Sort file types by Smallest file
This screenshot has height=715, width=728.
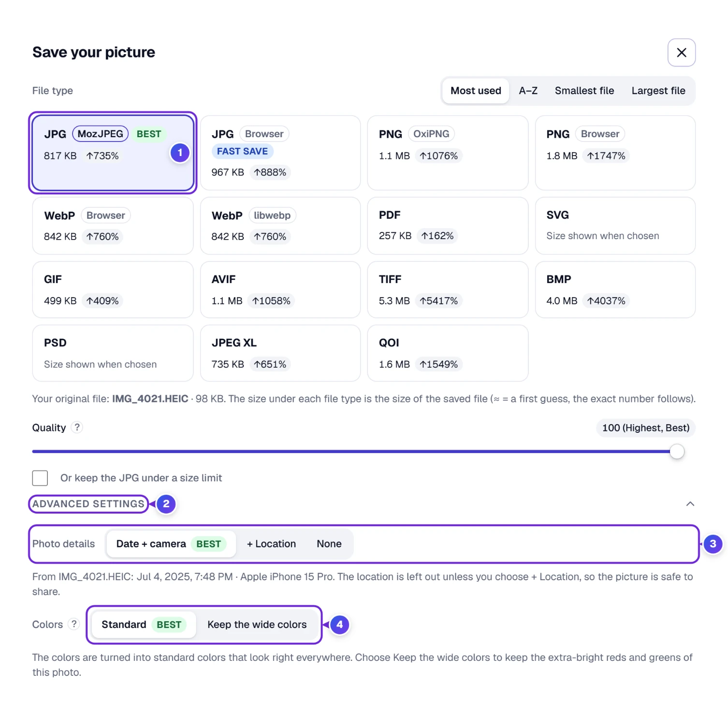[x=584, y=91]
